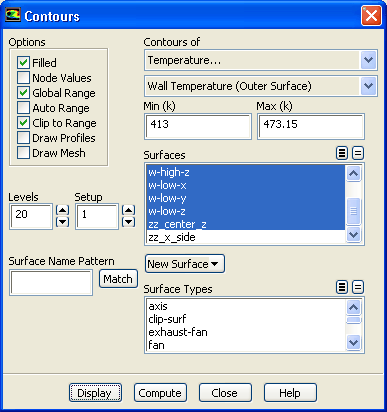Select w-high-z in Surfaces list
The width and height of the screenshot is (387, 412).
[246, 172]
